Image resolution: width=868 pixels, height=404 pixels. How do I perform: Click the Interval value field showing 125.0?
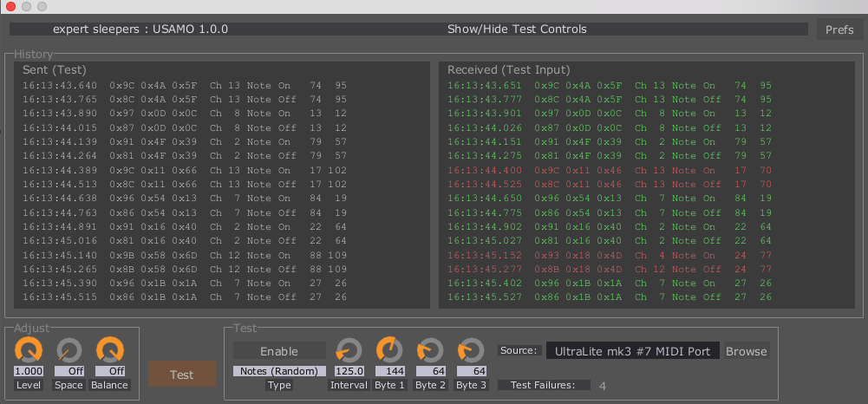348,371
